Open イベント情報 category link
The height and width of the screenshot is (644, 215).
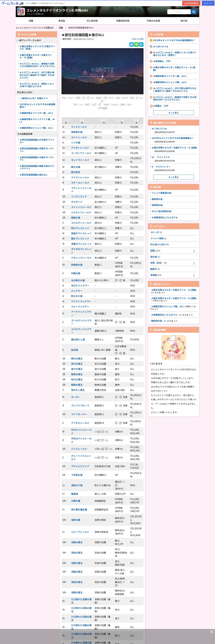tap(157, 239)
